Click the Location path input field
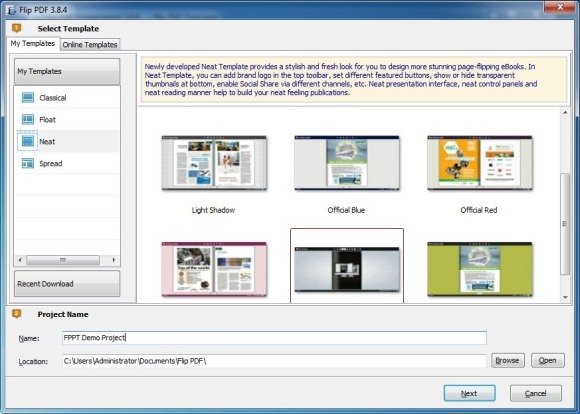This screenshot has width=580, height=414. click(x=274, y=361)
